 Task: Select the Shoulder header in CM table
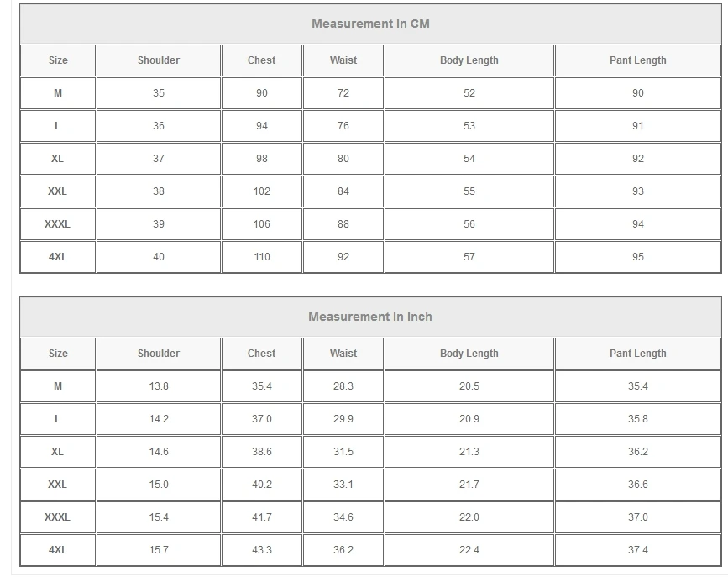tap(159, 60)
